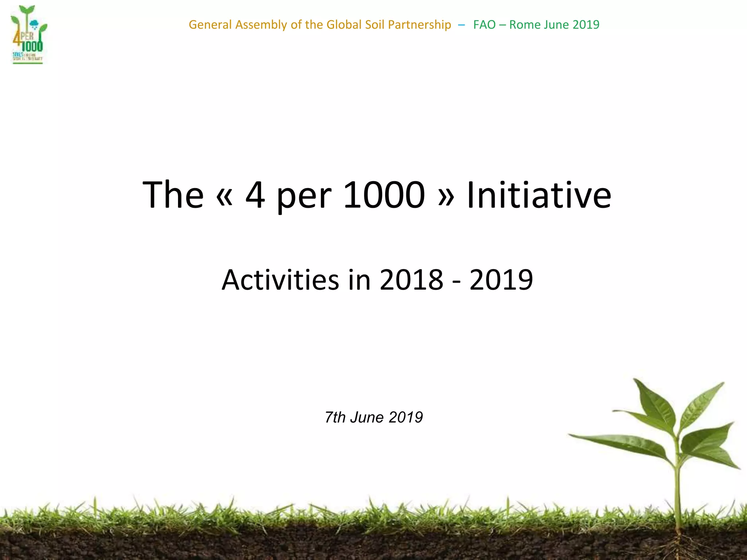This screenshot has width=747, height=560.
Task: Click the '7th June 2019' date
Action: click(x=373, y=417)
